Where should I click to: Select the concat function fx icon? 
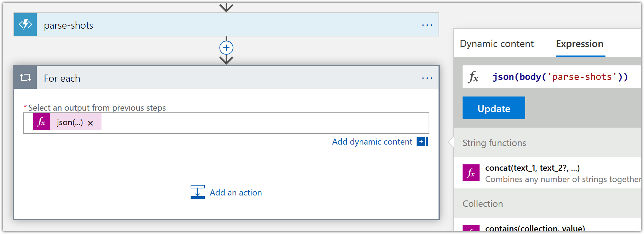(470, 173)
